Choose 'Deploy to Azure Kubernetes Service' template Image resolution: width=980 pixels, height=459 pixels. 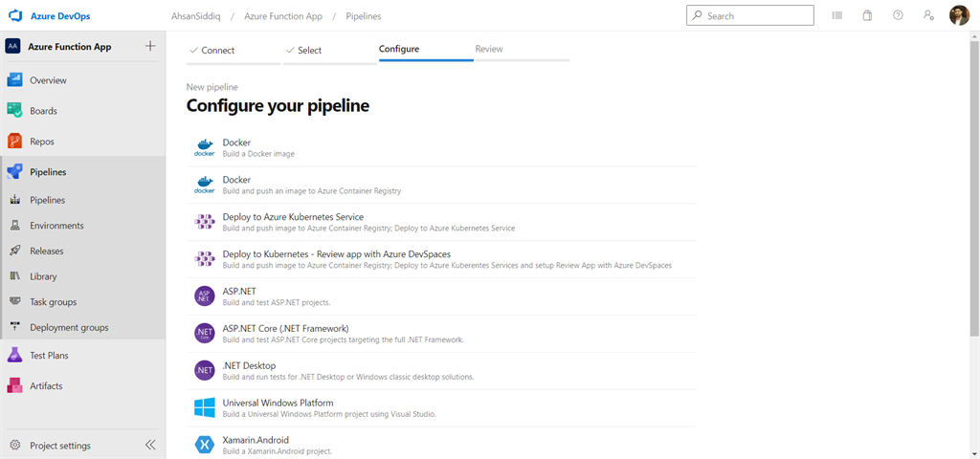441,222
